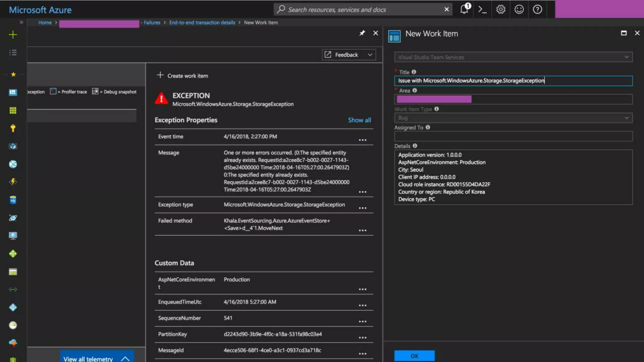Navigate to End-to-end transaction details breadcrumb
The image size is (644, 362).
click(202, 23)
